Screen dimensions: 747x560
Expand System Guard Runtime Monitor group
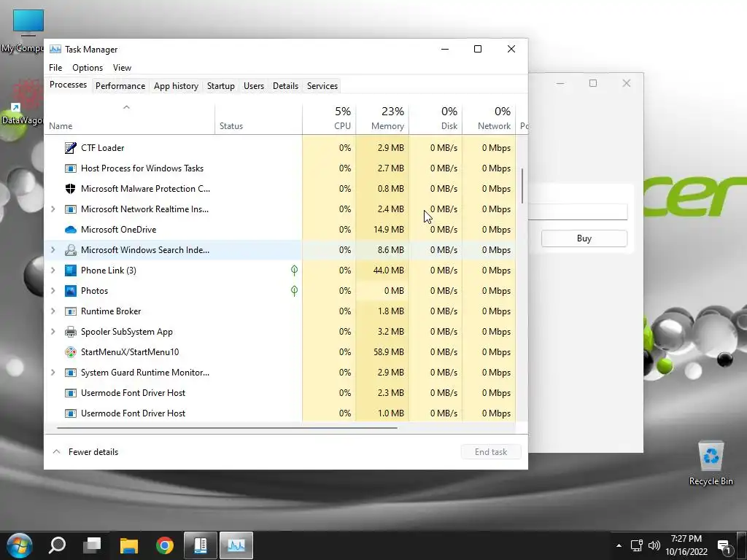[x=53, y=373]
